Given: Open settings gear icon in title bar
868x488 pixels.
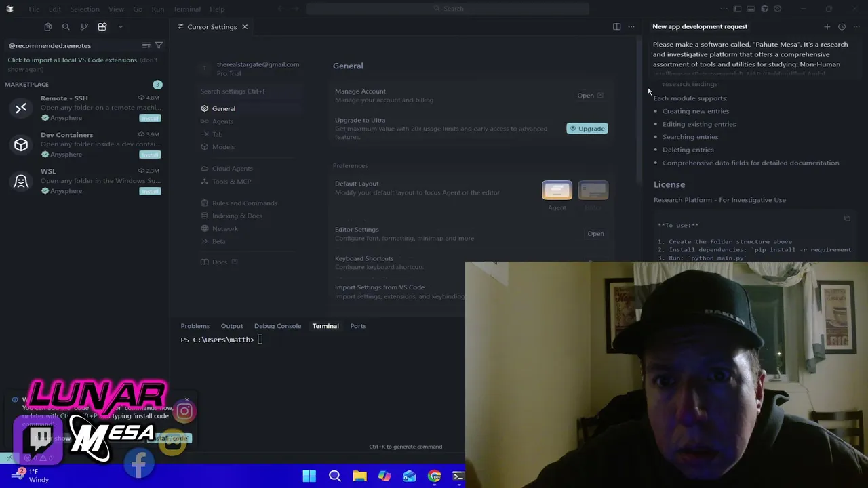Looking at the screenshot, I should click(x=778, y=9).
